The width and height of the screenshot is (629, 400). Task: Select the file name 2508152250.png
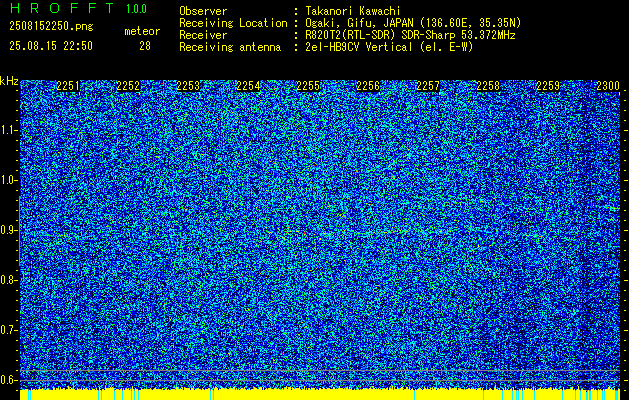(51, 26)
